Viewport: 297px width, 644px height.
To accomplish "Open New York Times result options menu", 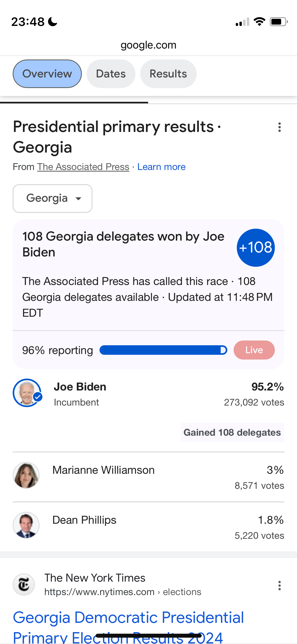I will coord(279,586).
